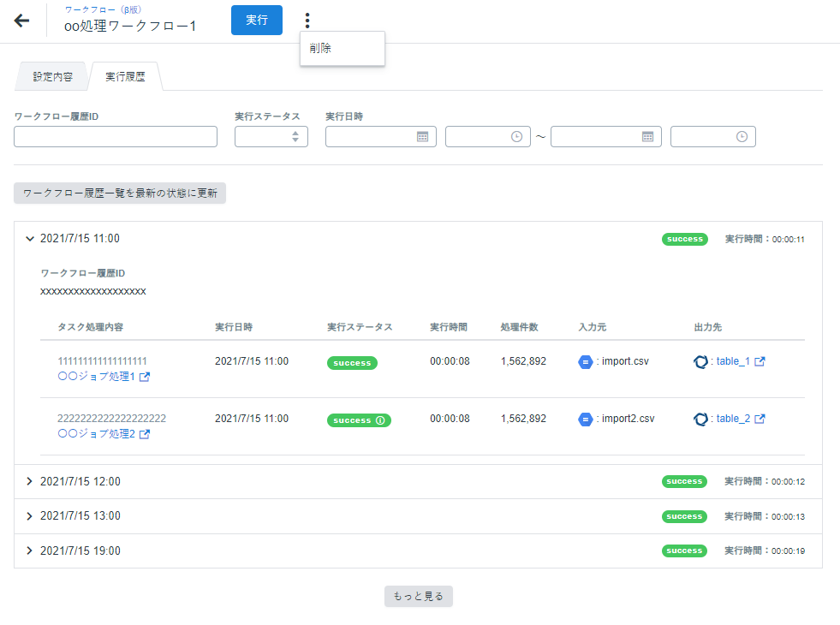Screen dimensions: 840x625
Task: Focus the end date input field
Action: (x=606, y=137)
